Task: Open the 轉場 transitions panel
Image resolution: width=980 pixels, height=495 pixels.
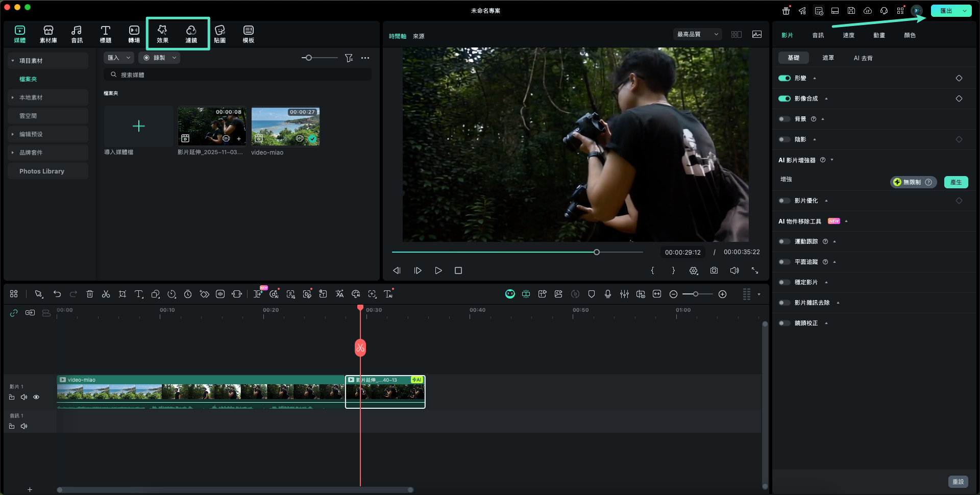Action: tap(134, 34)
